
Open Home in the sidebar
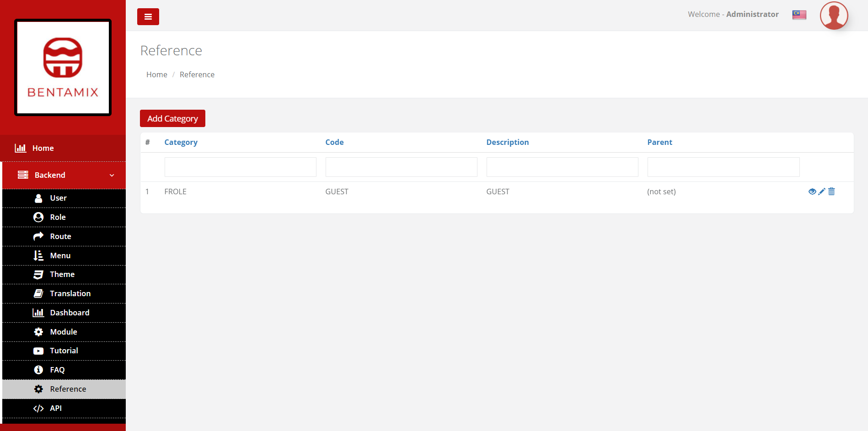coord(43,148)
